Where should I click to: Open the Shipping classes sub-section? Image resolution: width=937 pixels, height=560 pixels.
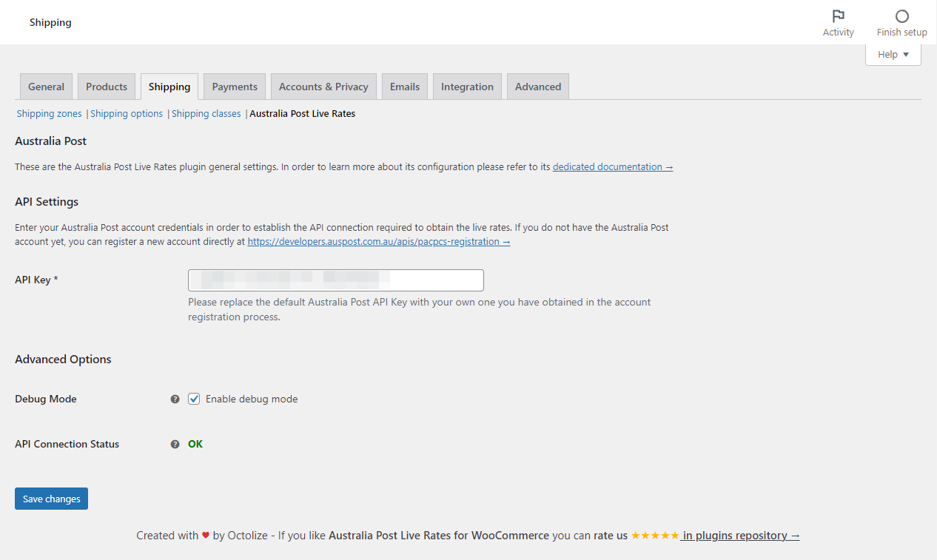[206, 113]
